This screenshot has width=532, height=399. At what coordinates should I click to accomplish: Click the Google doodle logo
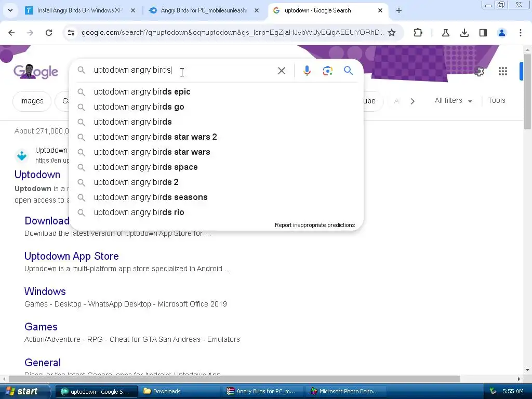pos(36,71)
